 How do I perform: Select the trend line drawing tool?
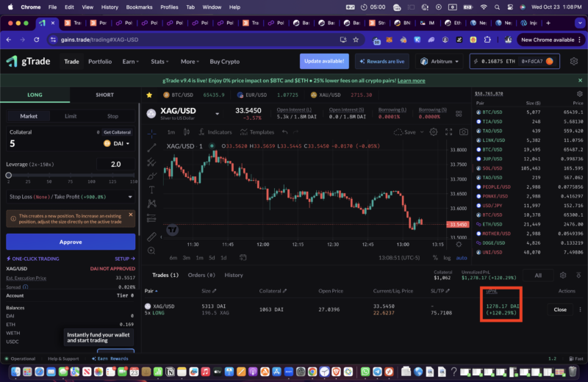point(152,148)
